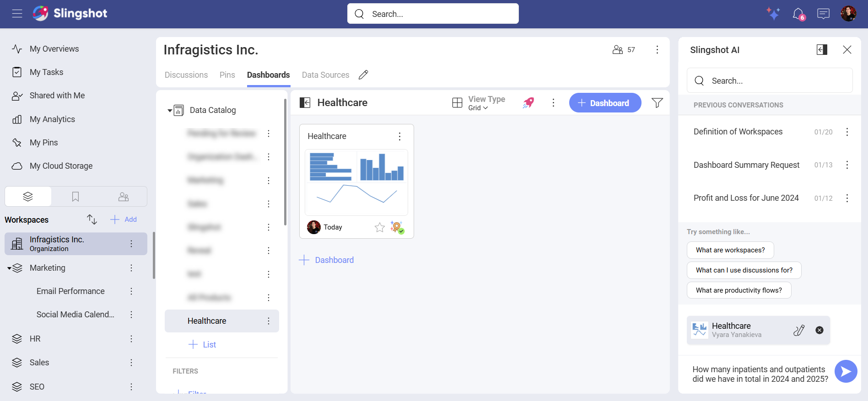The height and width of the screenshot is (401, 868).
Task: Open options for Marketing workspace
Action: click(131, 268)
